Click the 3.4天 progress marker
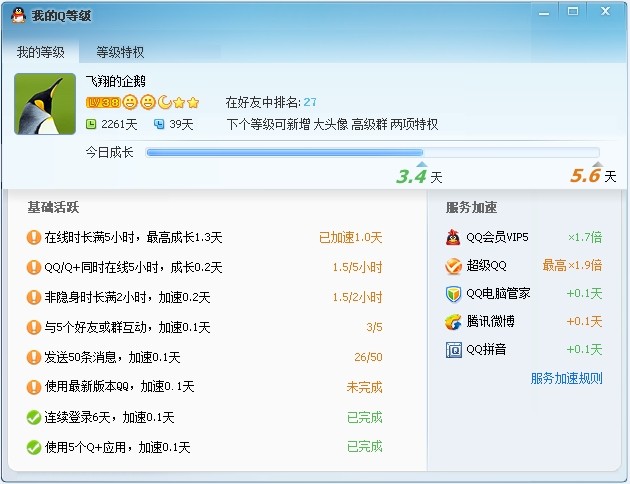Image resolution: width=630 pixels, height=484 pixels. 419,176
